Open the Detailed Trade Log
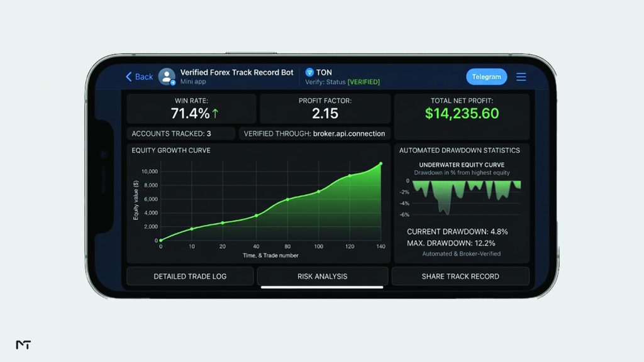This screenshot has width=644, height=362. click(x=190, y=277)
